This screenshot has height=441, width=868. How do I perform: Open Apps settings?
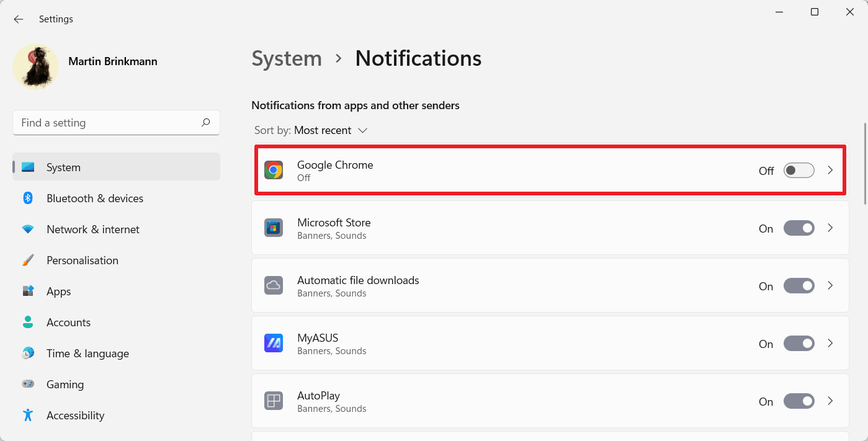coord(58,291)
